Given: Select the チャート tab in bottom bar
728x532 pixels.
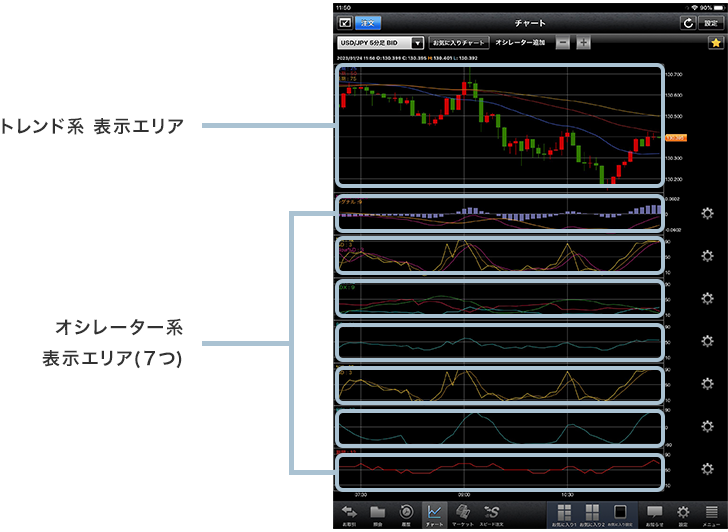Looking at the screenshot, I should (x=434, y=513).
